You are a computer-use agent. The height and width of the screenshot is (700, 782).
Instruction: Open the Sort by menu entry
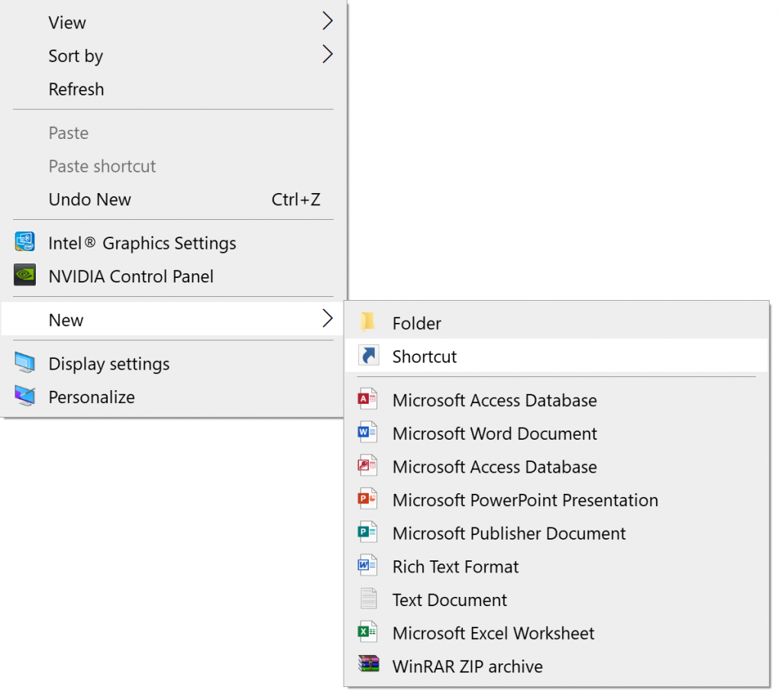(x=173, y=56)
